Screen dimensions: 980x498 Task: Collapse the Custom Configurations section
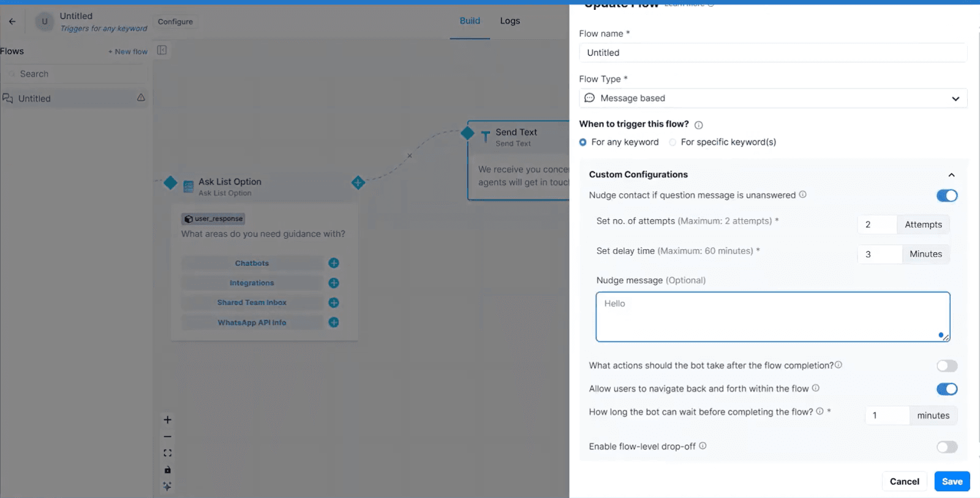pyautogui.click(x=951, y=175)
